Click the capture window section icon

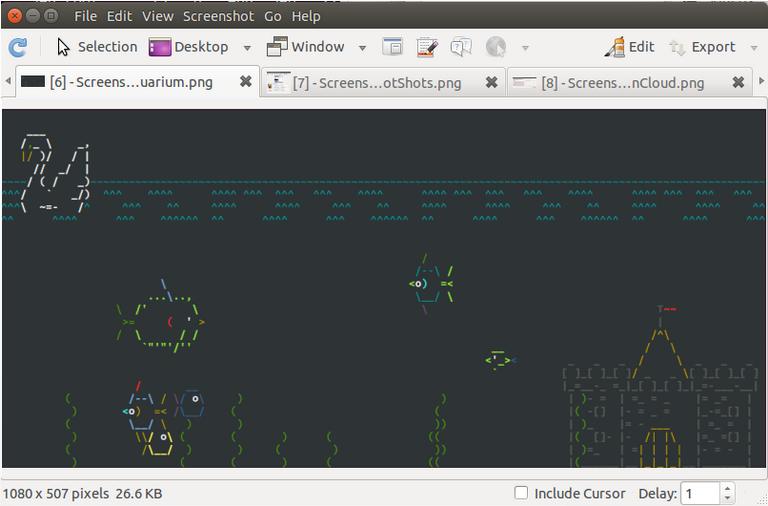(x=393, y=47)
